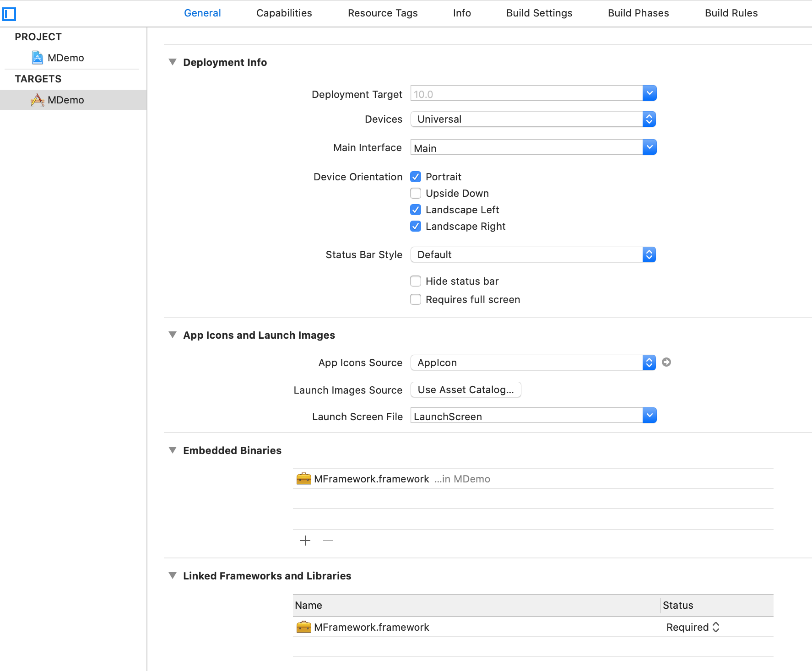Click the Deployment Target text field

point(526,93)
